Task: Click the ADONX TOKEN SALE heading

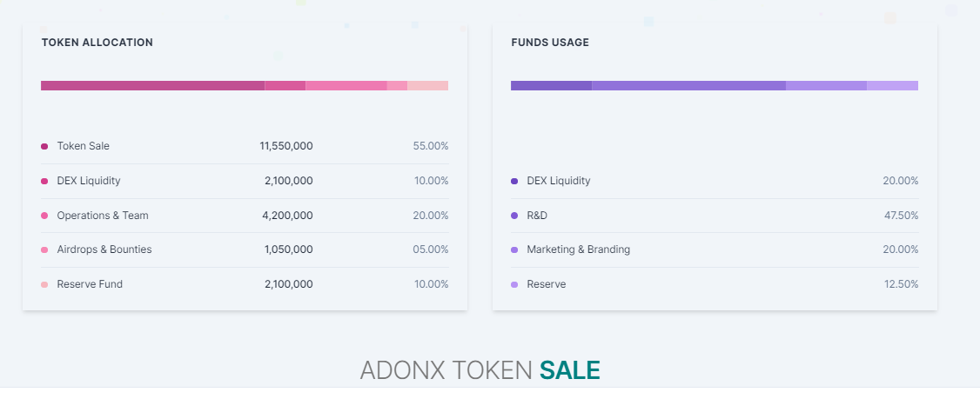Action: [x=480, y=369]
